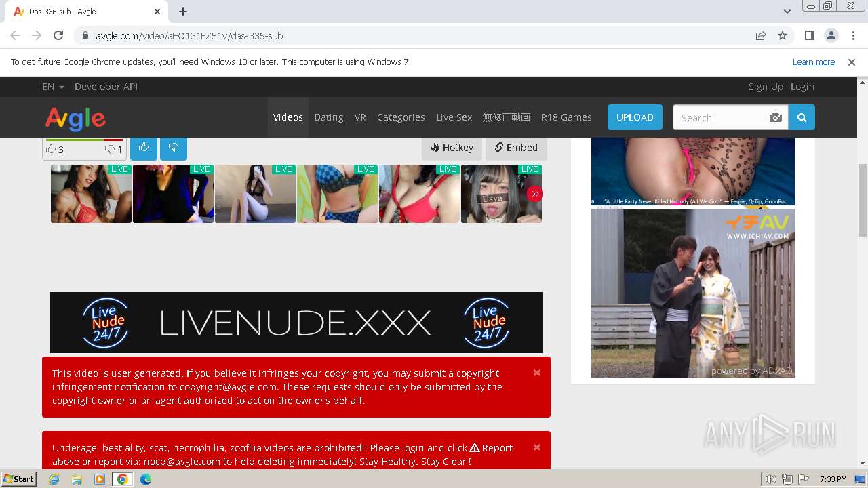
Task: Expand the EN language dropdown
Action: [x=53, y=87]
